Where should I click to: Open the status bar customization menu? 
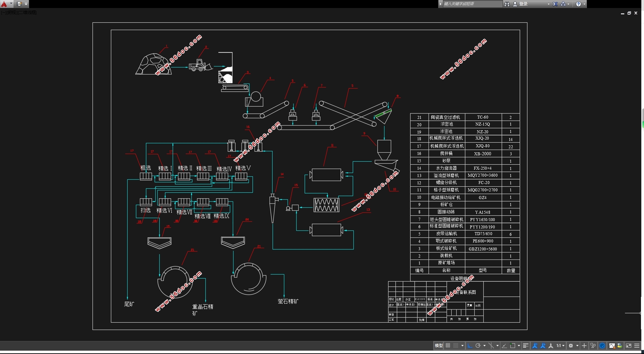click(x=637, y=346)
